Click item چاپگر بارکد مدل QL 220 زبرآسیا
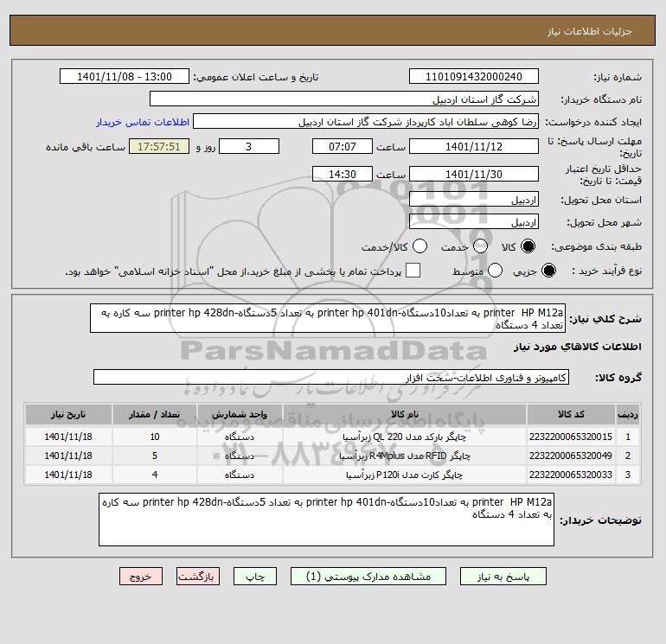Screen dimensions: 666x644 click(x=405, y=437)
